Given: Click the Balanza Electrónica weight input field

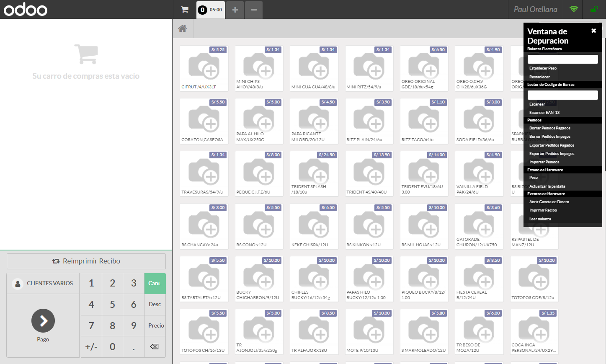Looking at the screenshot, I should tap(562, 59).
